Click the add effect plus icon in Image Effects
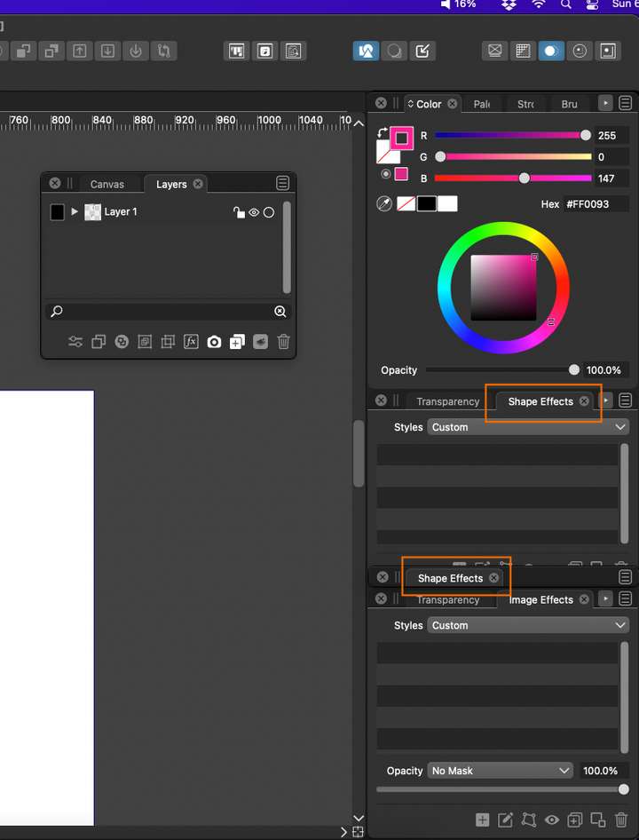 [x=482, y=819]
